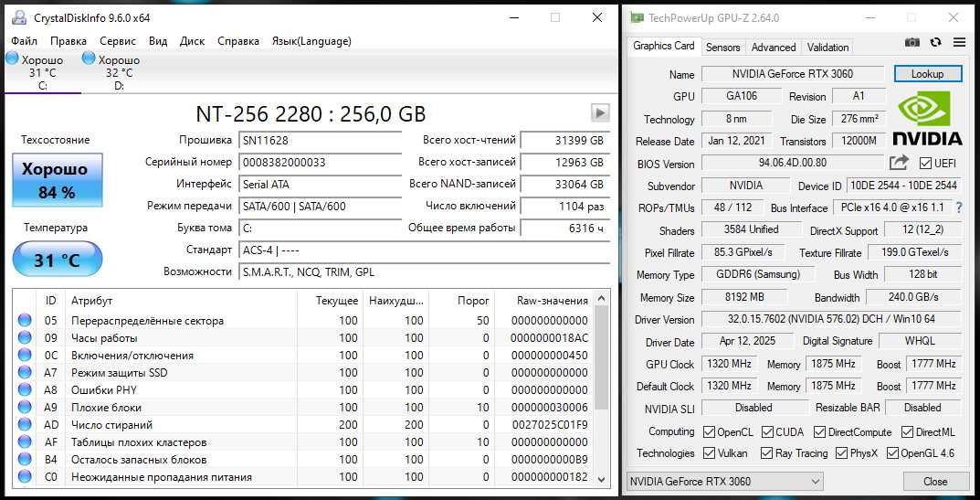Toggle the DirectCompute checkbox
Screen dimensions: 980x500
point(820,431)
